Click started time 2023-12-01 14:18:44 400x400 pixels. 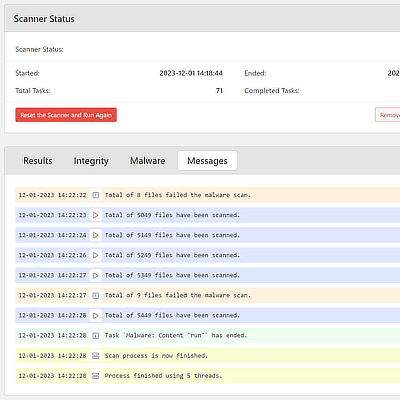[x=191, y=73]
